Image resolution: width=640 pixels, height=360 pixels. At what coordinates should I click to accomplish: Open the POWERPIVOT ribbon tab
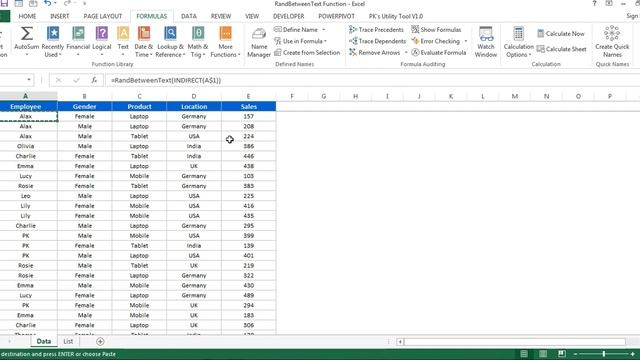point(336,16)
